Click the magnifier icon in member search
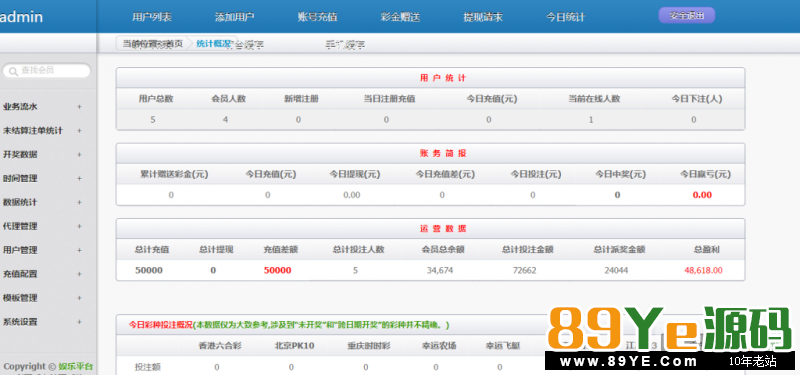 (13, 70)
